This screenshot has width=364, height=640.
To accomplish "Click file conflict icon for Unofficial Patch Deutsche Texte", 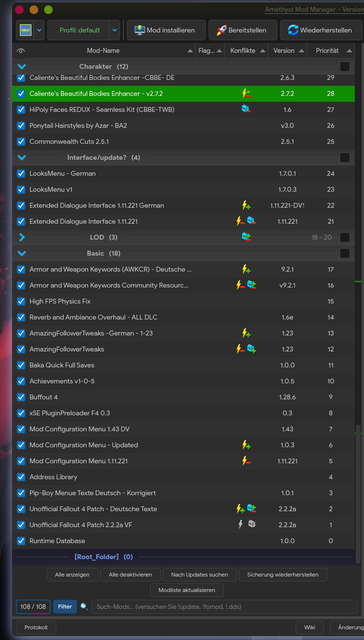I will [251, 509].
